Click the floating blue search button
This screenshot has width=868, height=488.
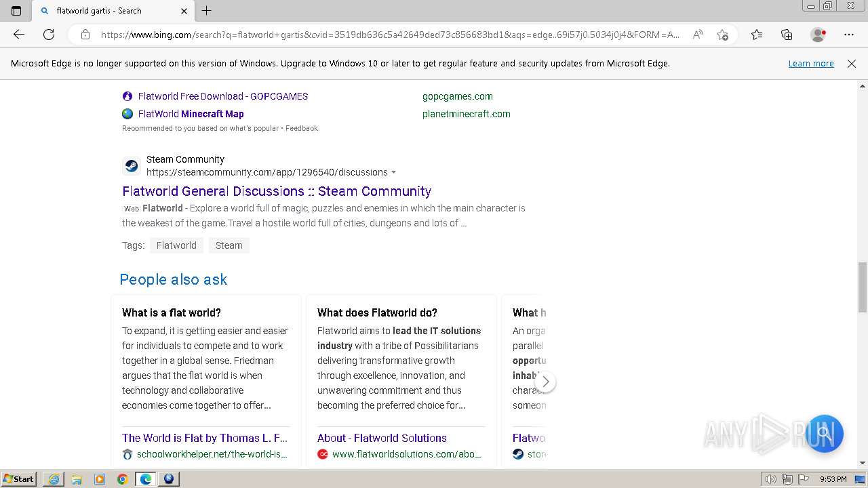(824, 433)
